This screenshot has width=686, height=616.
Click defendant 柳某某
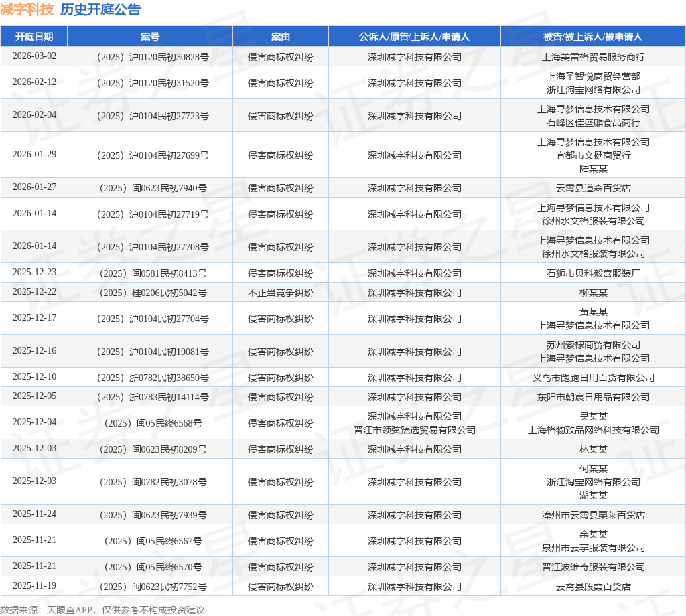594,293
